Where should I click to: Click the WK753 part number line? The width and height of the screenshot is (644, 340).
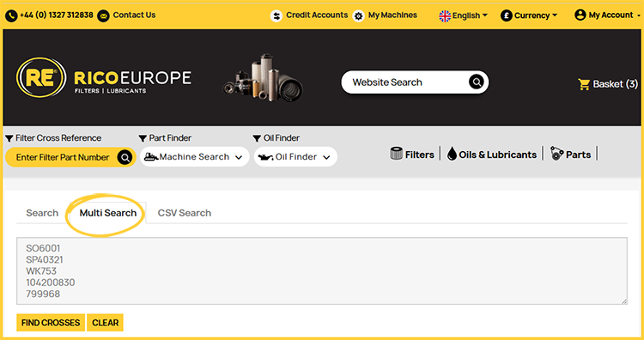41,271
